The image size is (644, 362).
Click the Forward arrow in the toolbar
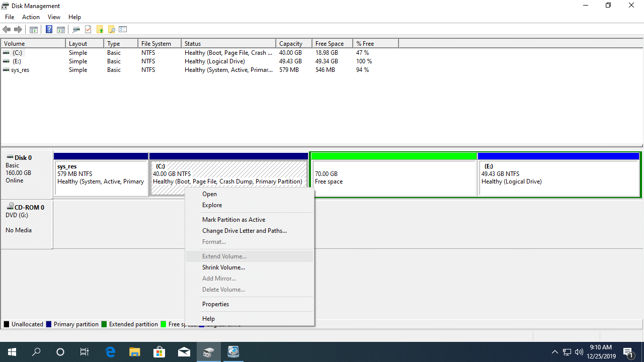coord(18,30)
